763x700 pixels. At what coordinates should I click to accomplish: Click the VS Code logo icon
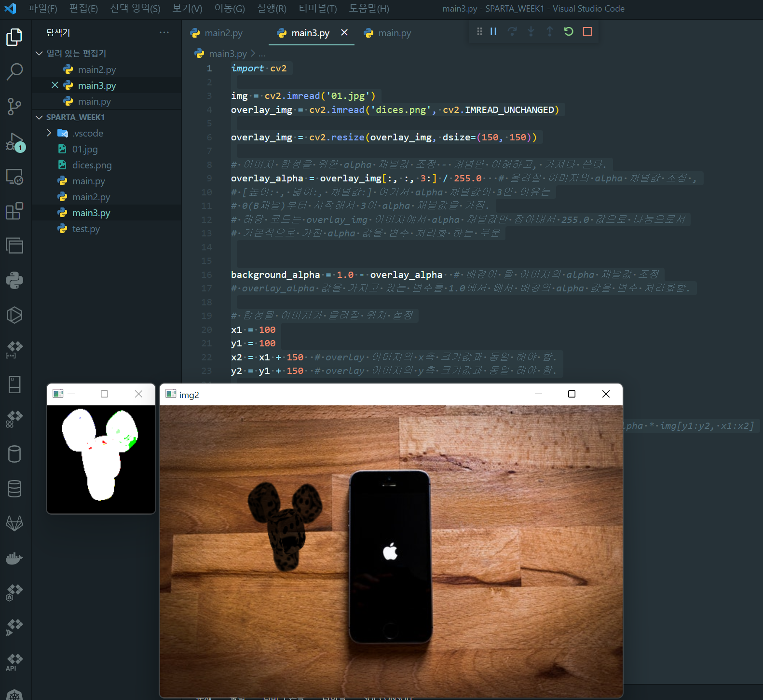pyautogui.click(x=10, y=8)
